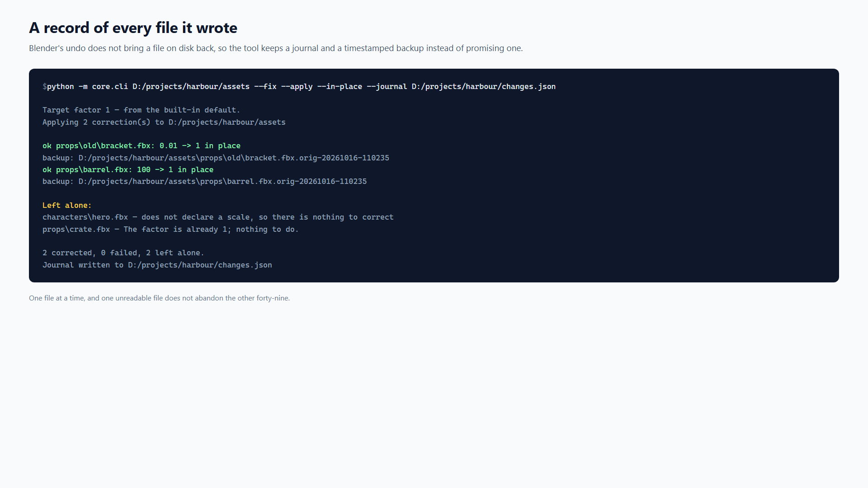Click the props\crate.fbx line

[x=170, y=230]
